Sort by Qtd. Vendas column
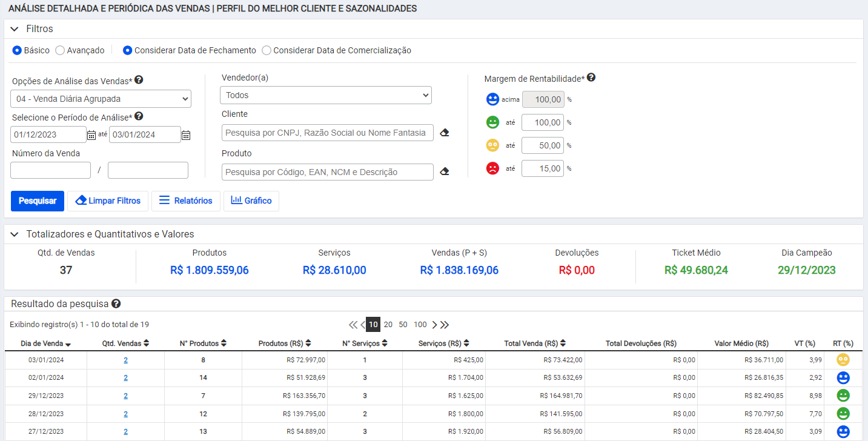Image resolution: width=868 pixels, height=441 pixels. coord(125,343)
